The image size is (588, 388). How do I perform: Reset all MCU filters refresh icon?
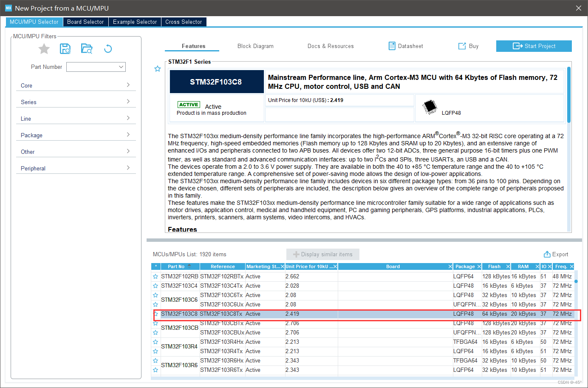108,48
